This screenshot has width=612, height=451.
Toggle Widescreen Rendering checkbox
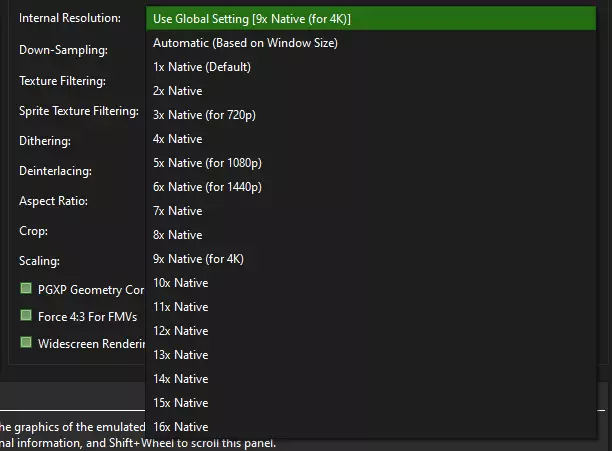(26, 343)
